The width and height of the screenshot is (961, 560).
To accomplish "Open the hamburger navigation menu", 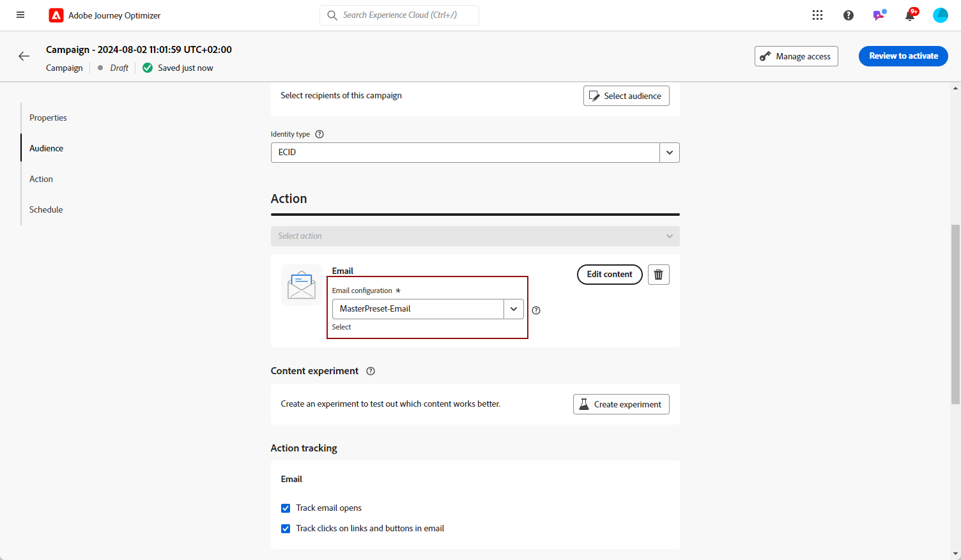I will point(20,15).
